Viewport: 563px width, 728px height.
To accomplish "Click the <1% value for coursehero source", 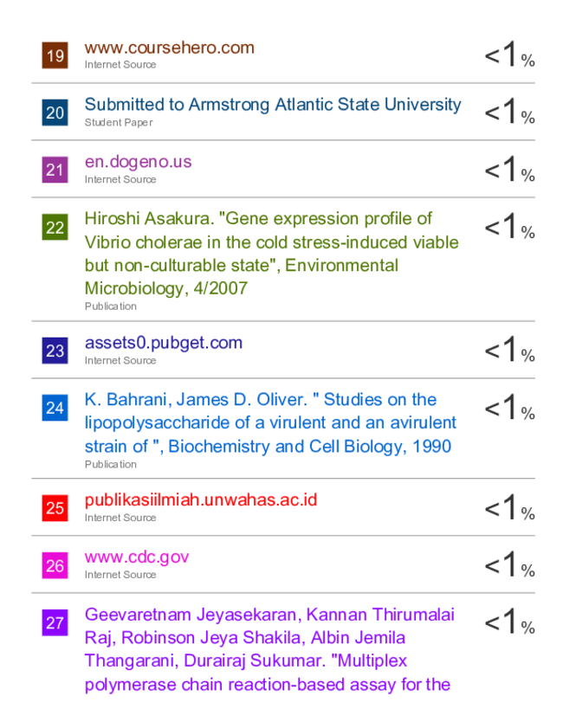I will [x=509, y=55].
